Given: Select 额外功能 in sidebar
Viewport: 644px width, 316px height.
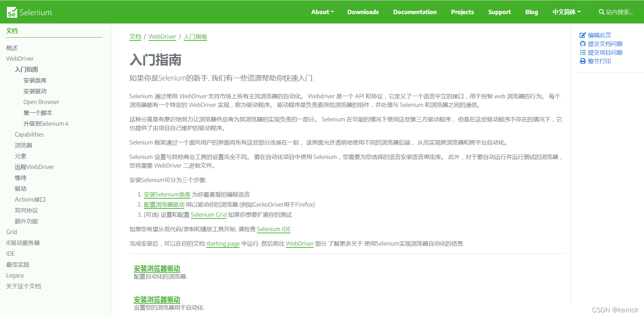Looking at the screenshot, I should point(26,221).
